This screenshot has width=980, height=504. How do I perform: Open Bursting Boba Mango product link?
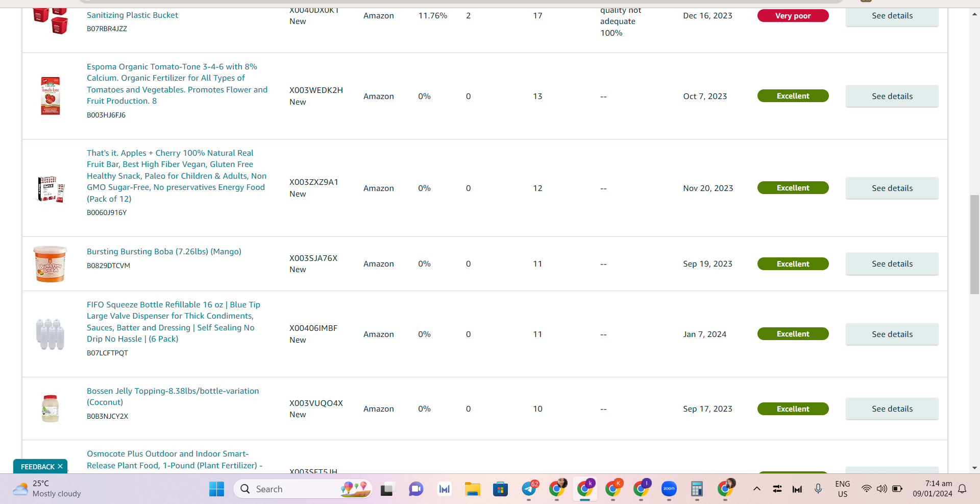click(164, 251)
